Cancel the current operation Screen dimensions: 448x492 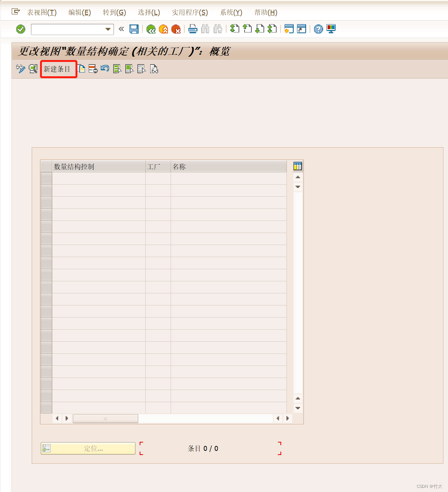[x=176, y=29]
